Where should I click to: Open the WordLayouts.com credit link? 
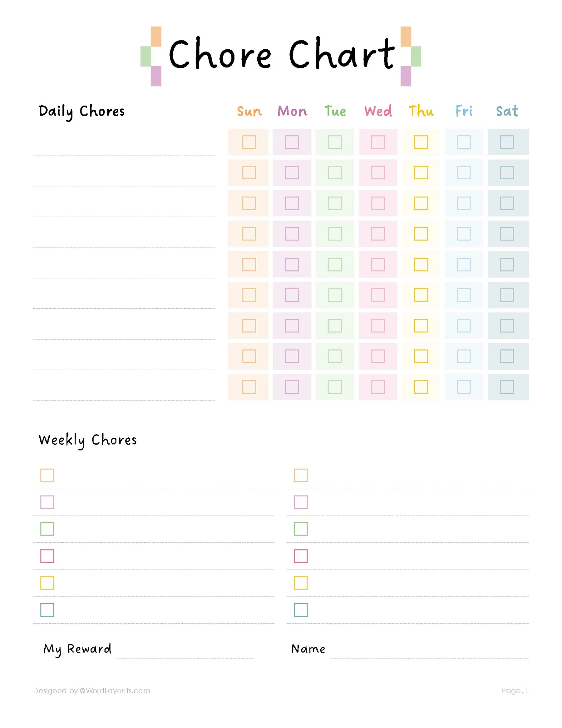click(115, 691)
